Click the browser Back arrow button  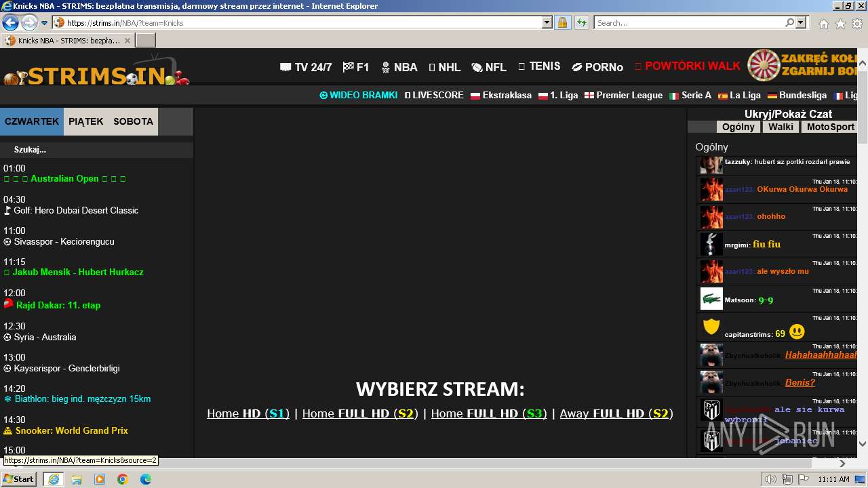pos(10,22)
